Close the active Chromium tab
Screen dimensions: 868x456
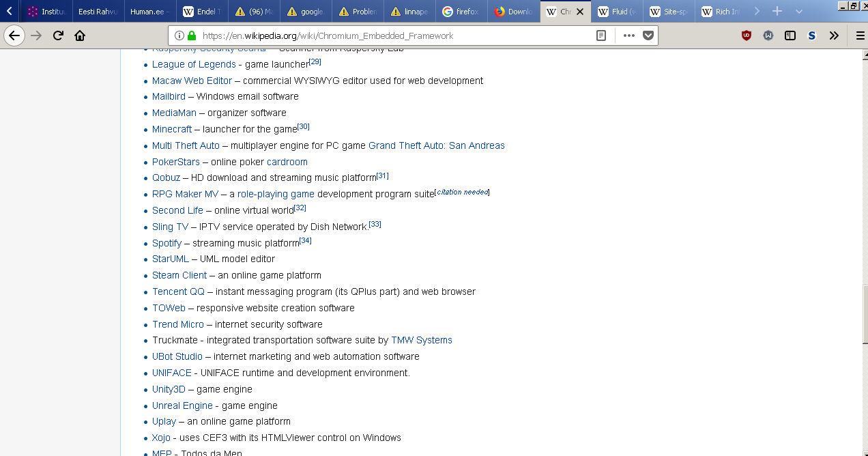pos(580,12)
